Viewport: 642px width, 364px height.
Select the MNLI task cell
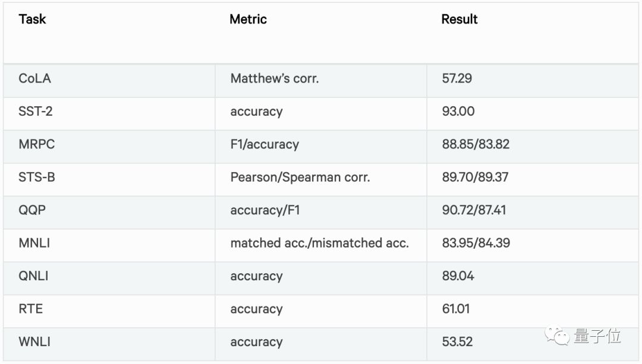click(x=34, y=243)
